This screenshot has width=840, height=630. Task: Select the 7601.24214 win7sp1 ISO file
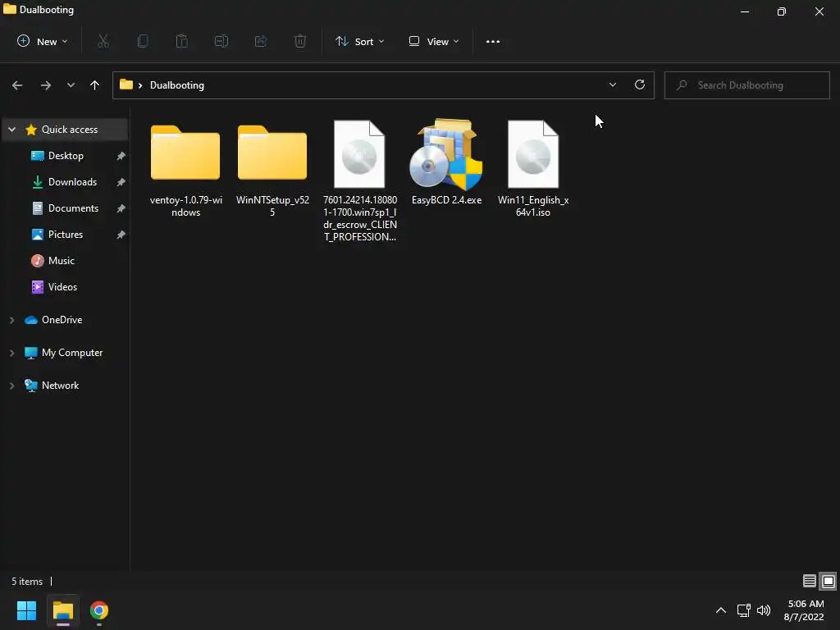point(359,181)
